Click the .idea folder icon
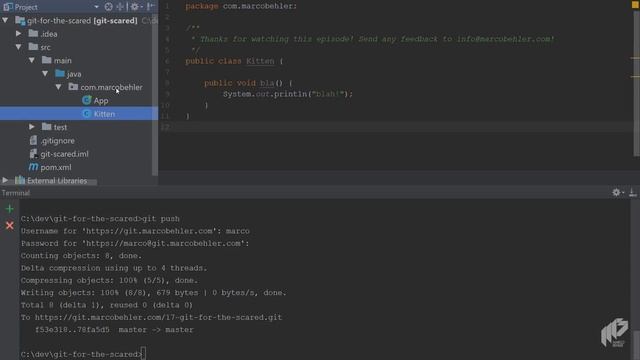 (x=33, y=33)
